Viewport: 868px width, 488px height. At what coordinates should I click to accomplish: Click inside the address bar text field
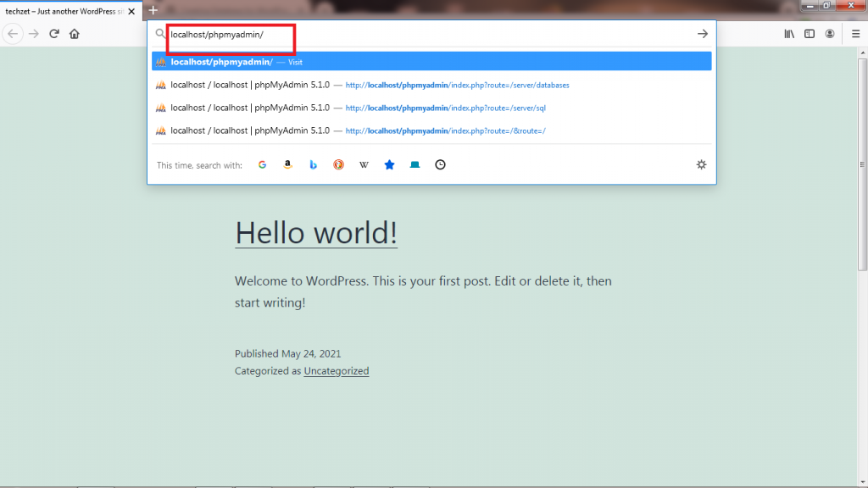click(x=424, y=34)
